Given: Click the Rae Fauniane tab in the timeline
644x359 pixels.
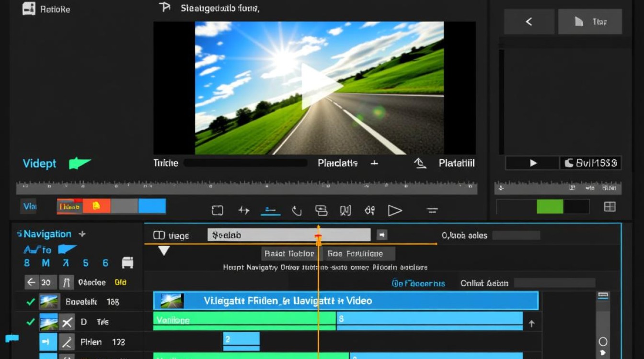Looking at the screenshot, I should [358, 254].
